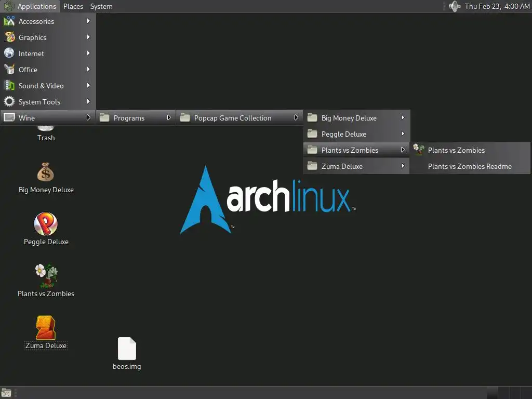
Task: Click the Big Money Deluxe desktop label
Action: coord(46,190)
